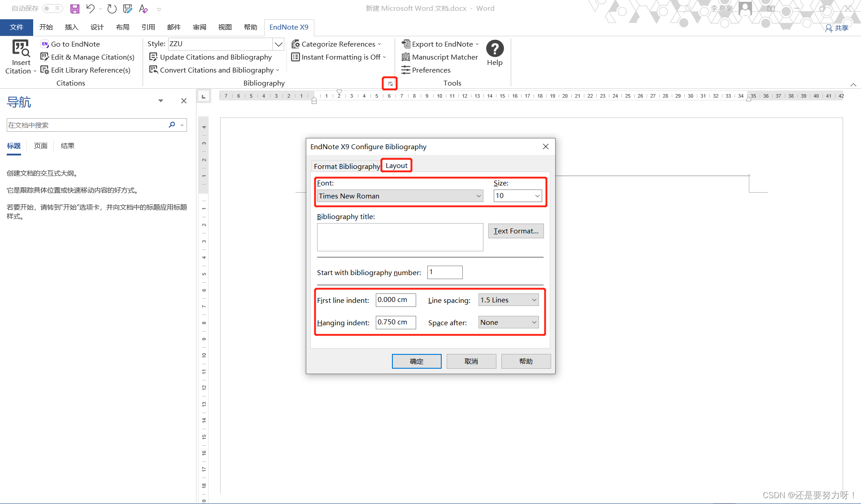This screenshot has height=504, width=861.
Task: Toggle the AutoSave switch
Action: 52,9
